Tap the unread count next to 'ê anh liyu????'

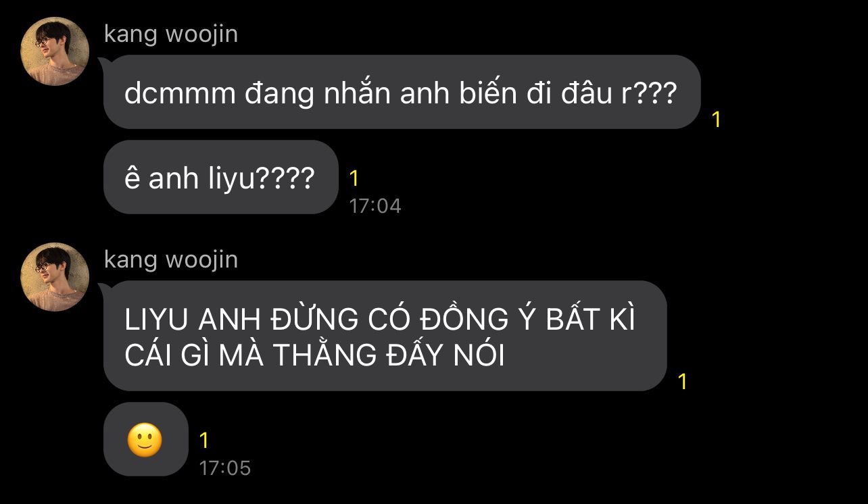(354, 179)
